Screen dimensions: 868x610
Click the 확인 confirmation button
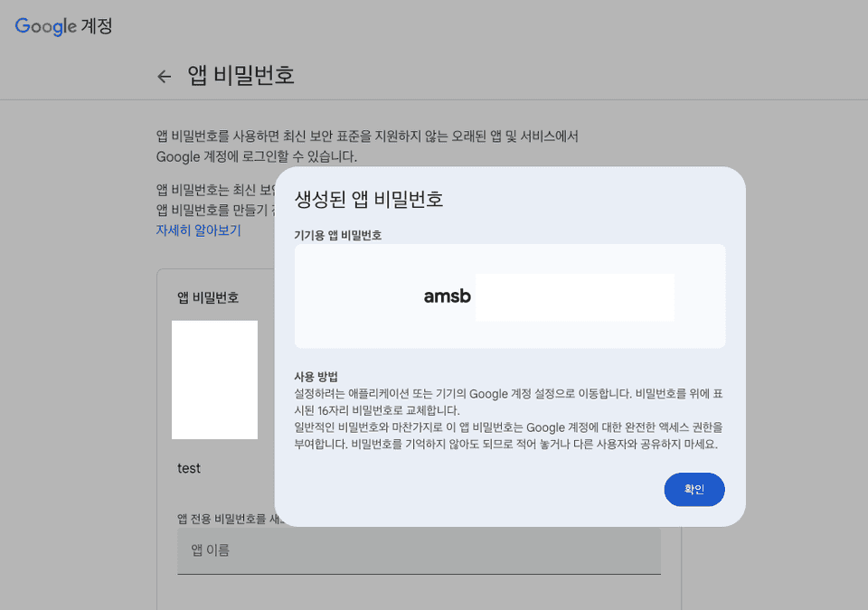tap(693, 489)
